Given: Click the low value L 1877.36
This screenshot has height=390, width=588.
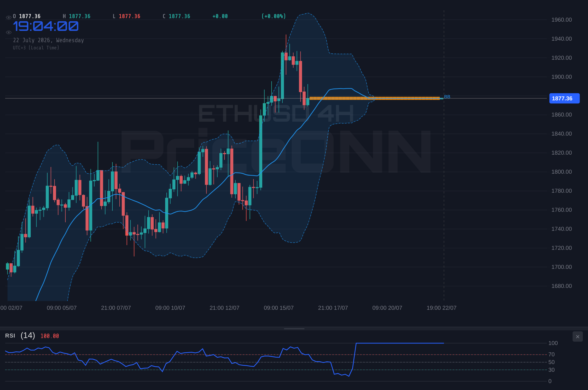Looking at the screenshot, I should [127, 16].
